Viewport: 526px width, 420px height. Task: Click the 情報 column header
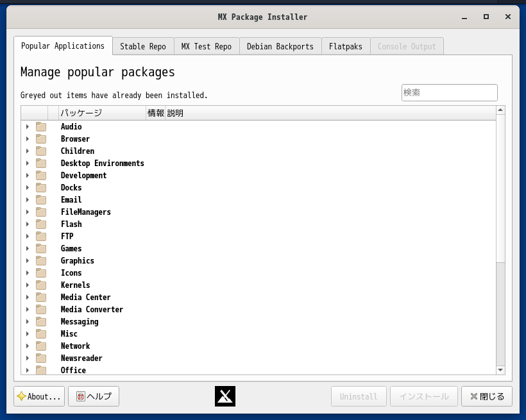[156, 113]
